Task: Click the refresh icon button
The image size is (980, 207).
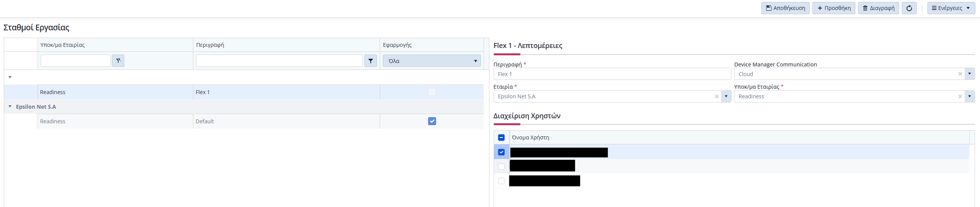Action: 909,8
